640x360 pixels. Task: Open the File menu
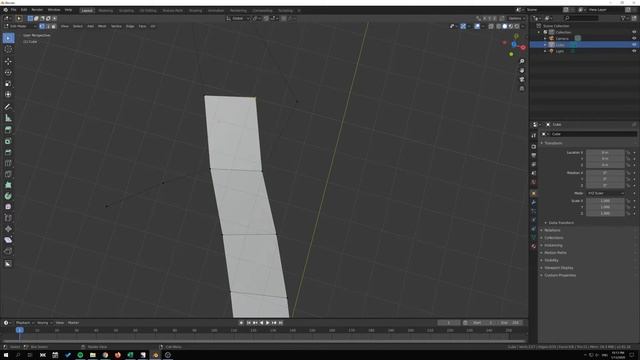point(13,10)
